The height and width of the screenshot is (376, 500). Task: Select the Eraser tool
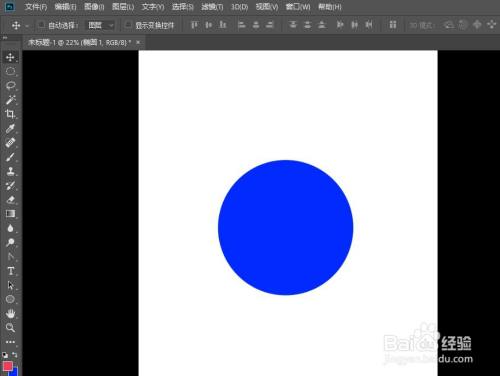coord(10,200)
